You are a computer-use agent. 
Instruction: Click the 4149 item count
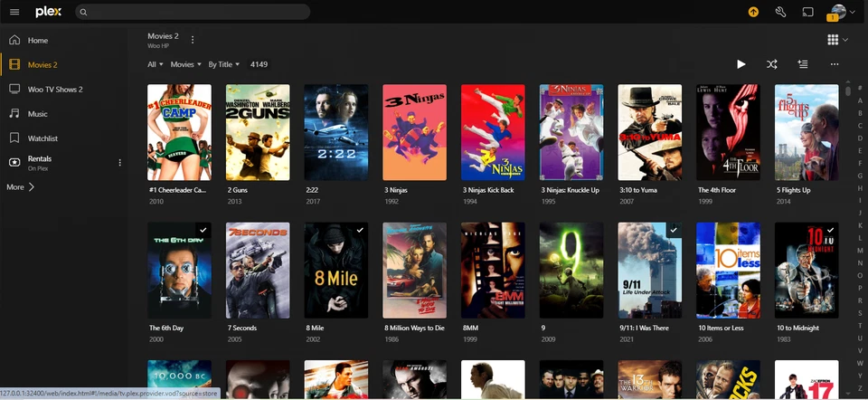[x=259, y=64]
